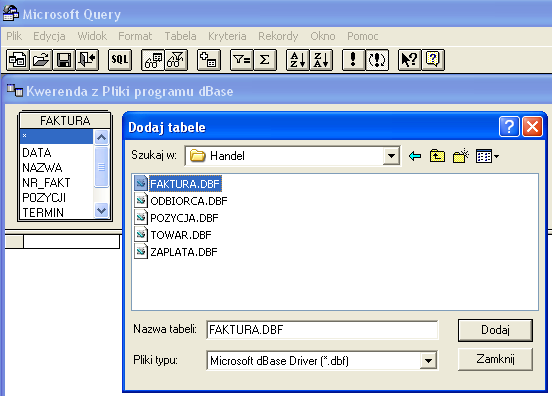Open the Pomoc menu

coord(363,36)
